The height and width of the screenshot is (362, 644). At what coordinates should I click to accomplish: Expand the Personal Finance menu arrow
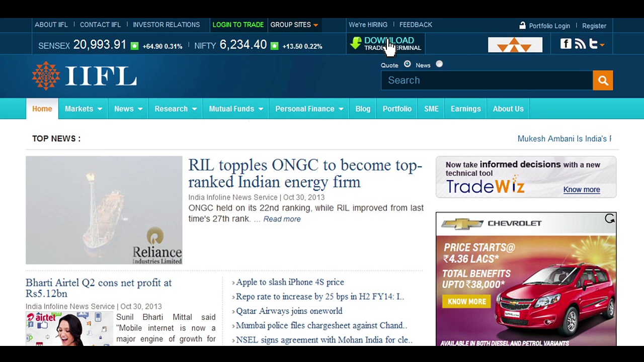coord(341,109)
